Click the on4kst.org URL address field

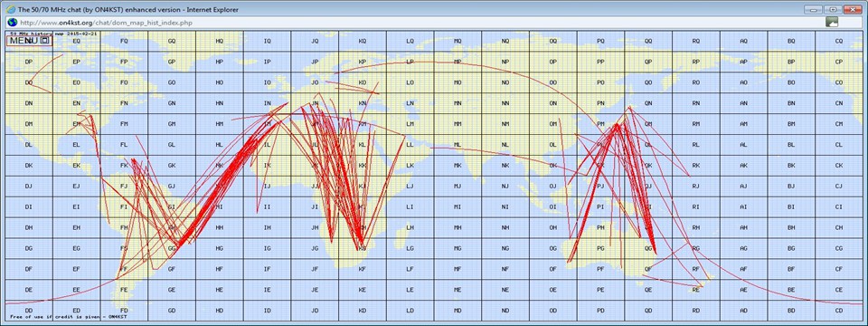pos(415,22)
